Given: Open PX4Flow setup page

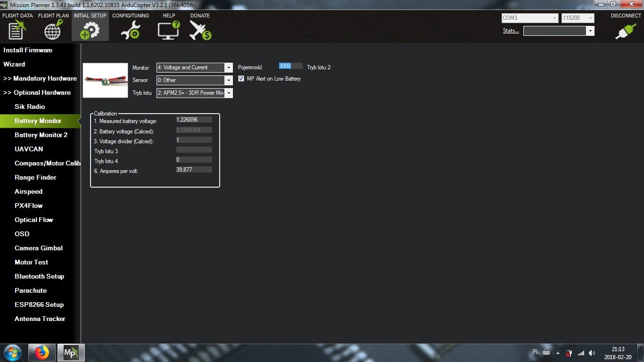Looking at the screenshot, I should coord(29,206).
